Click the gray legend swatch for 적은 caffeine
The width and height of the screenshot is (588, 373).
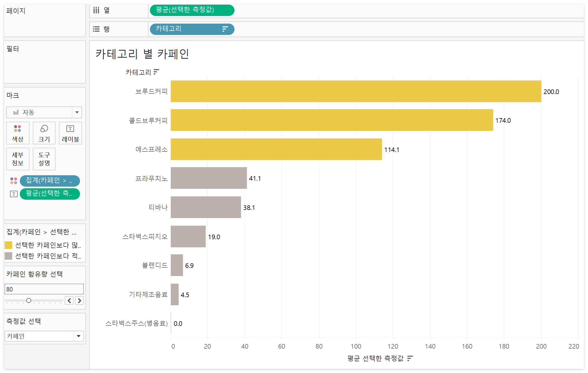(x=9, y=256)
